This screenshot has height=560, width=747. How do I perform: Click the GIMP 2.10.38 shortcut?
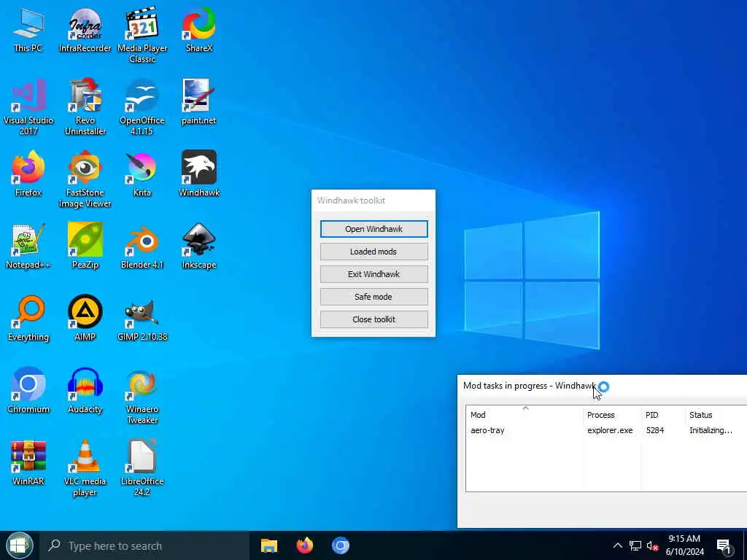(142, 319)
